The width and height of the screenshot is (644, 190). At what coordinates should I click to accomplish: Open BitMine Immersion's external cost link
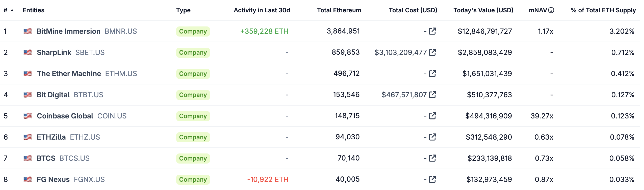pyautogui.click(x=433, y=31)
